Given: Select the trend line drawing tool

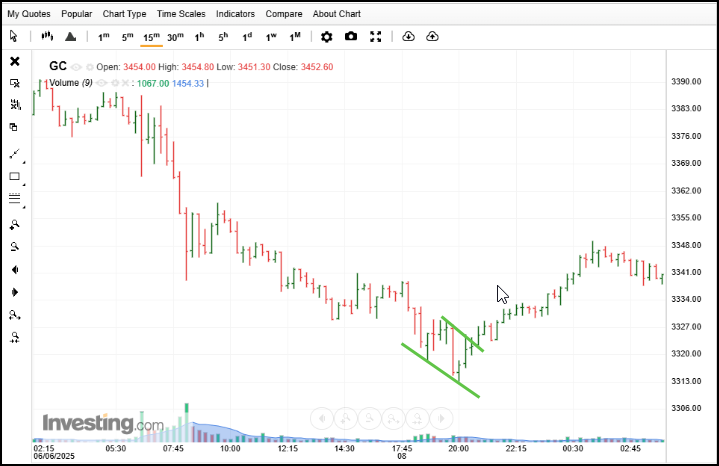Looking at the screenshot, I should point(15,154).
